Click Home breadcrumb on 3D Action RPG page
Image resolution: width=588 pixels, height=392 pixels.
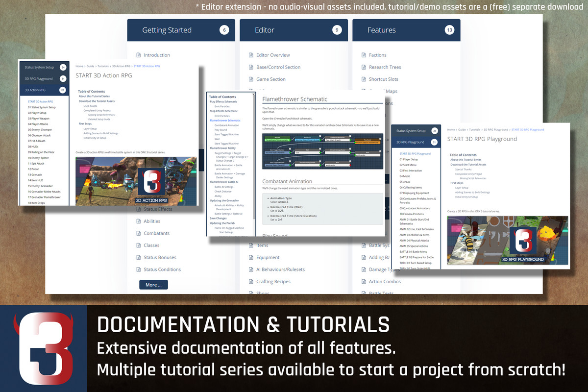tap(79, 66)
